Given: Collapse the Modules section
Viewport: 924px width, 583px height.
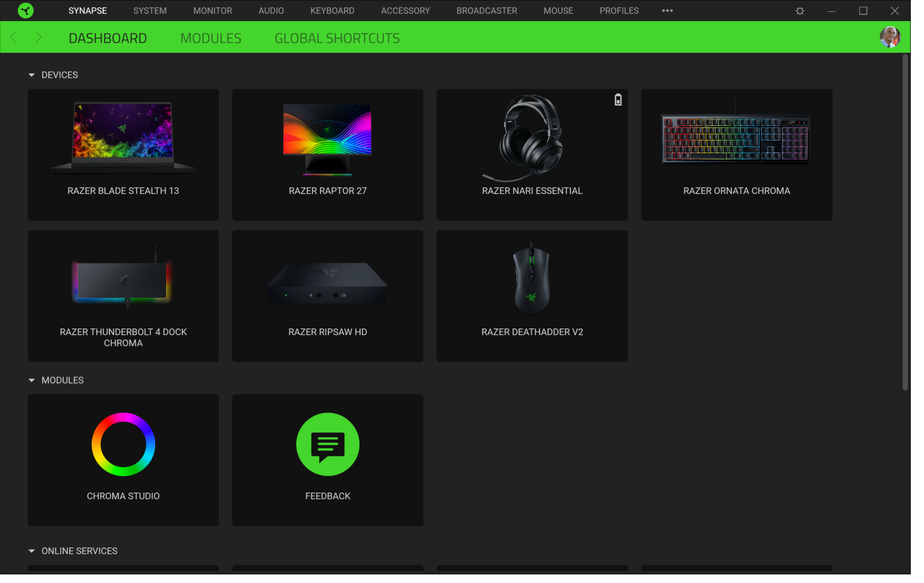Looking at the screenshot, I should [x=32, y=381].
